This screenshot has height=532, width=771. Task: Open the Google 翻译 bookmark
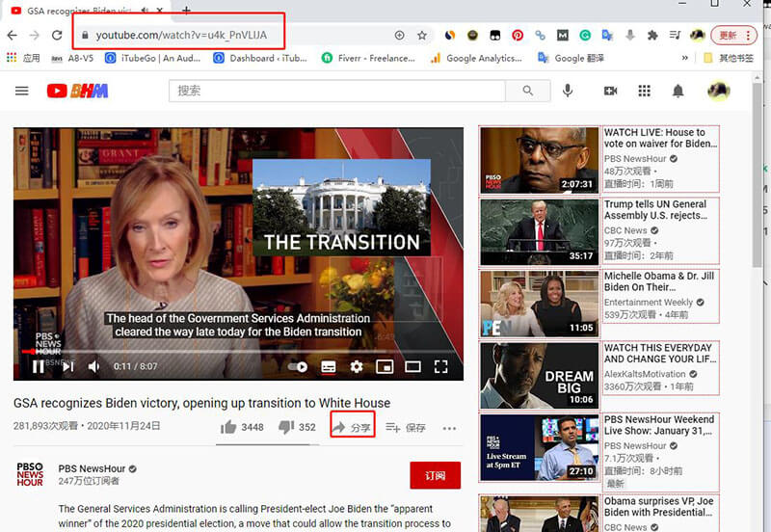(571, 58)
